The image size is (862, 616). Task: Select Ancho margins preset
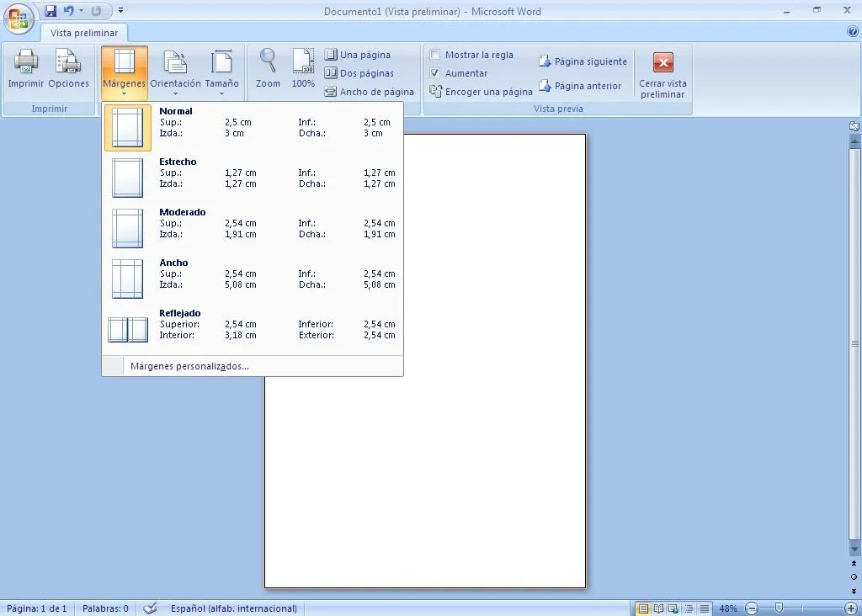pyautogui.click(x=253, y=279)
